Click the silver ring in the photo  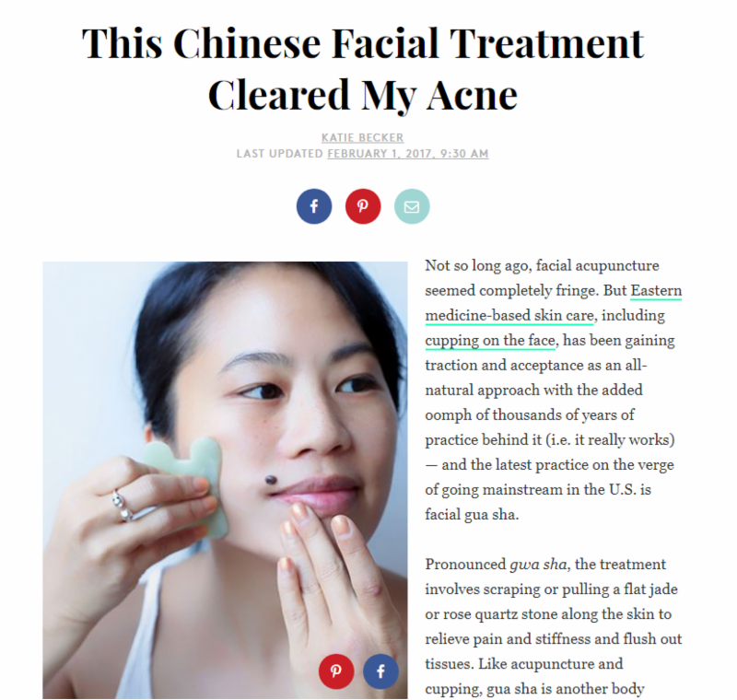pyautogui.click(x=122, y=505)
